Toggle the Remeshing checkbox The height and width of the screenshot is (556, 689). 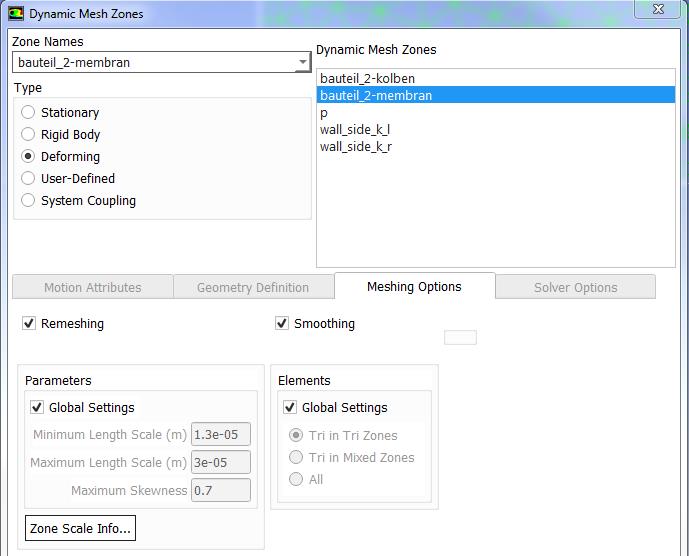(29, 323)
